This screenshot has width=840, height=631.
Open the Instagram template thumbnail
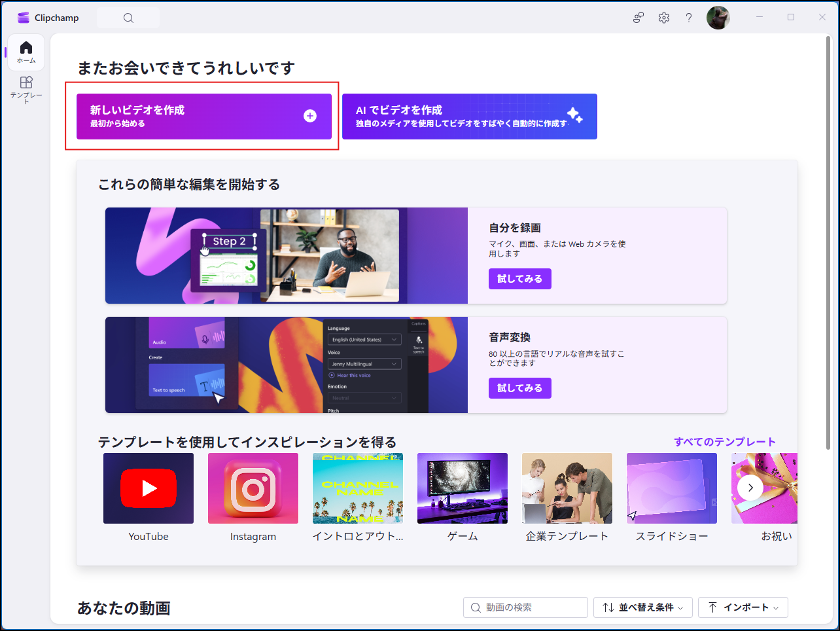click(253, 488)
